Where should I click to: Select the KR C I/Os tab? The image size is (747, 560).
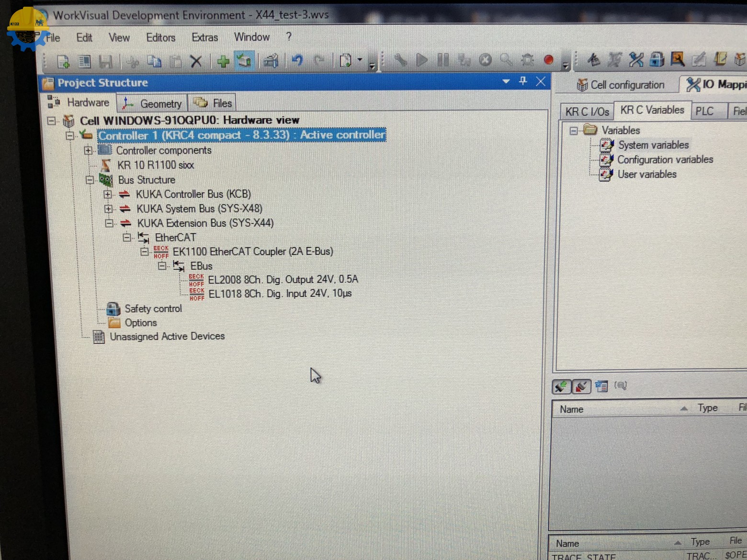click(x=587, y=112)
